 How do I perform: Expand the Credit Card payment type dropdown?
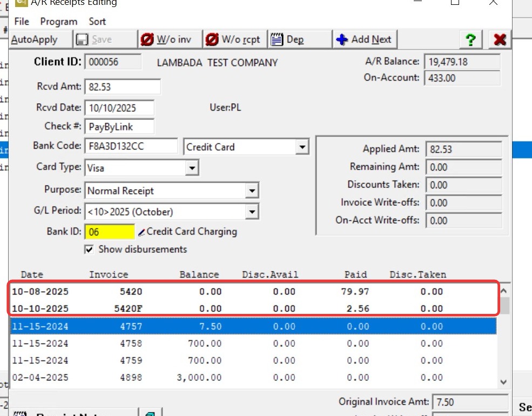pyautogui.click(x=302, y=147)
